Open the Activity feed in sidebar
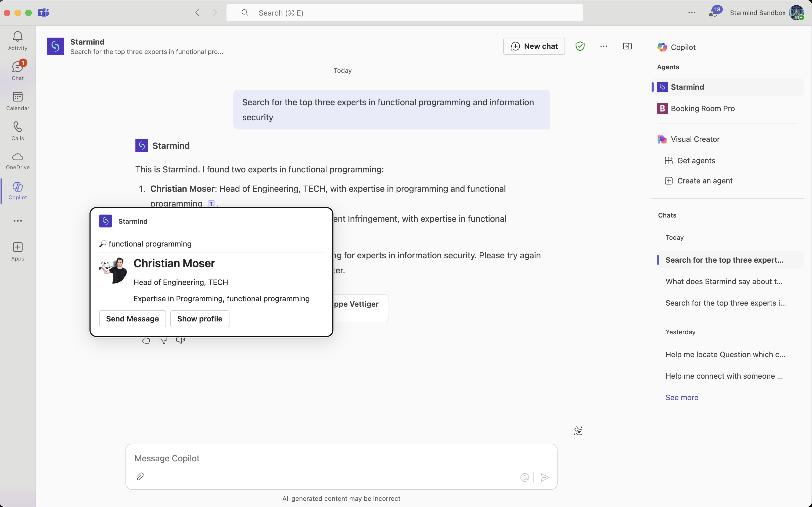 tap(17, 41)
